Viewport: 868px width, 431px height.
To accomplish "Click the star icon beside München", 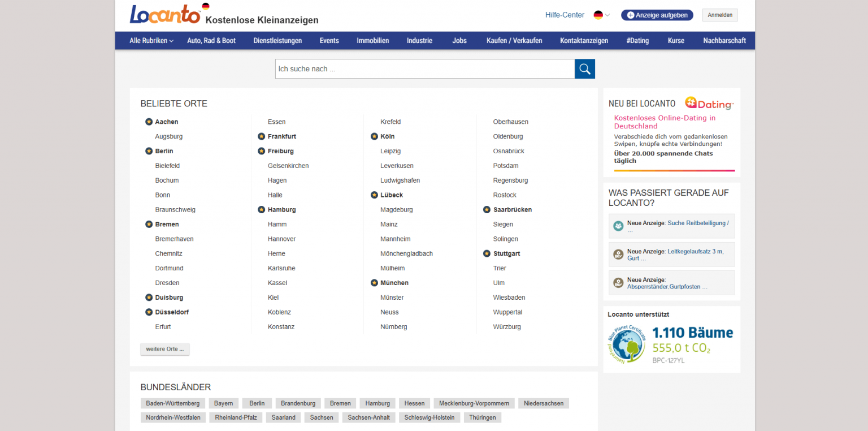I will click(374, 283).
